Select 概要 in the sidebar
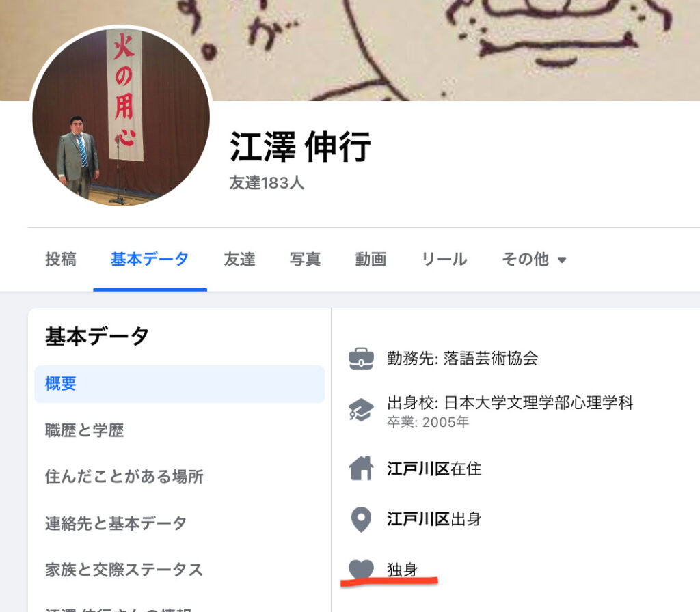This screenshot has width=700, height=612. coord(180,384)
